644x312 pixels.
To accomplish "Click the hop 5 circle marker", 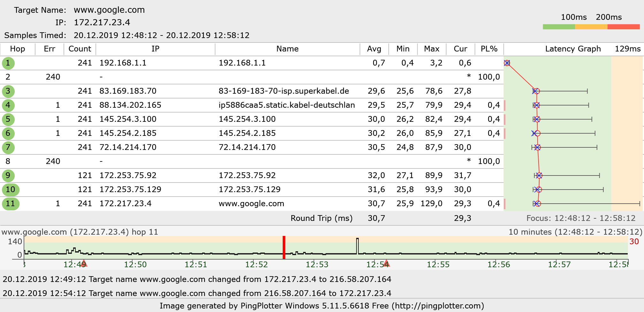I will (8, 119).
